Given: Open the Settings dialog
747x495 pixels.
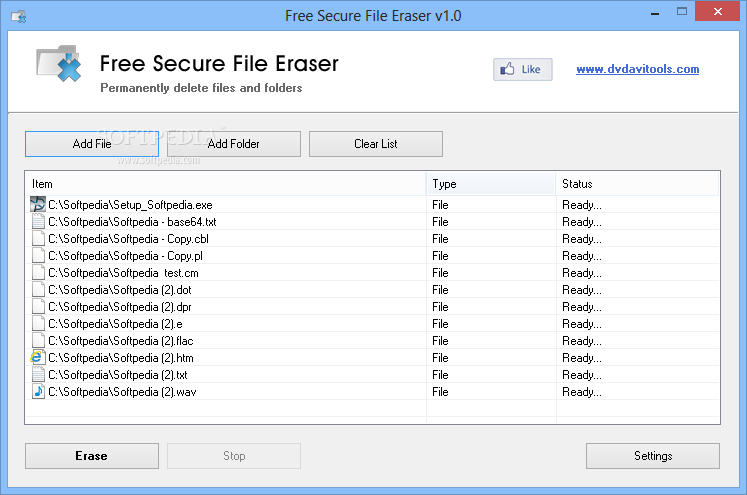Looking at the screenshot, I should click(x=653, y=456).
